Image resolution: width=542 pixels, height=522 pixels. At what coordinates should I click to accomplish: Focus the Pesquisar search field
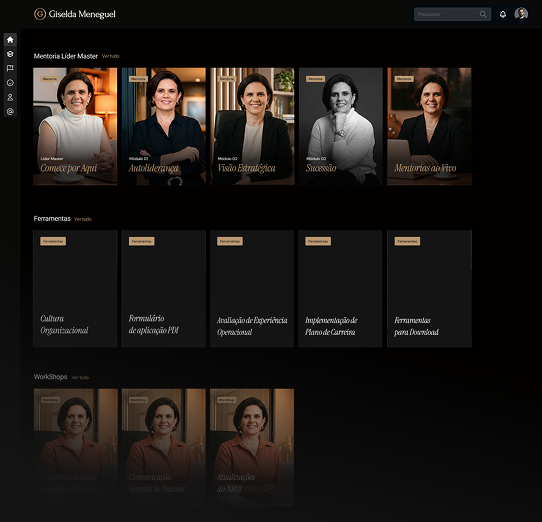452,14
